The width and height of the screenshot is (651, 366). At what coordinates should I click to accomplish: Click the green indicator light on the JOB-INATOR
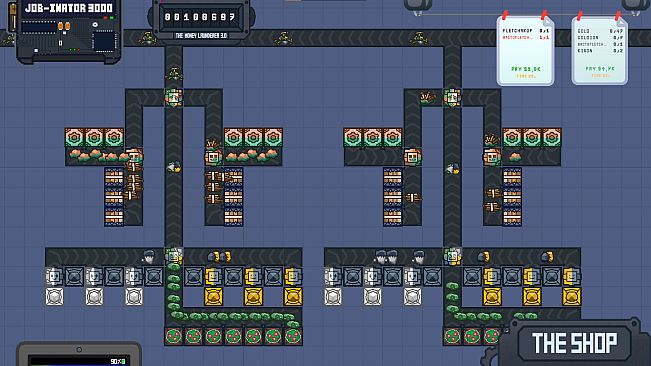112,17
